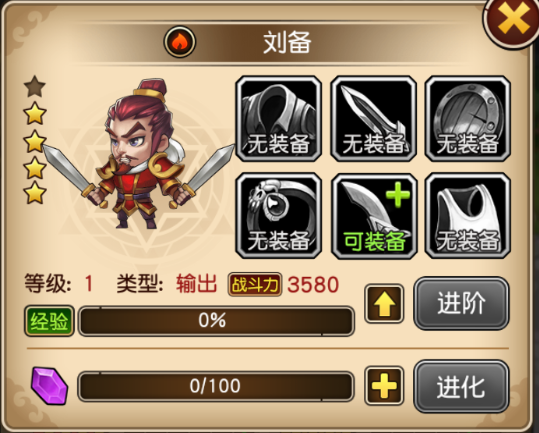Tap the 战斗力 combat power badge
The image size is (539, 433).
(255, 285)
